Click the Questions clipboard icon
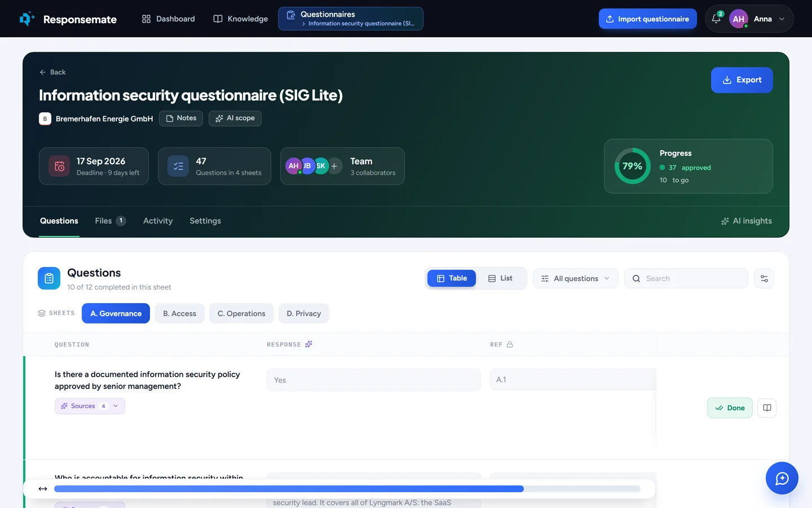 coord(49,278)
